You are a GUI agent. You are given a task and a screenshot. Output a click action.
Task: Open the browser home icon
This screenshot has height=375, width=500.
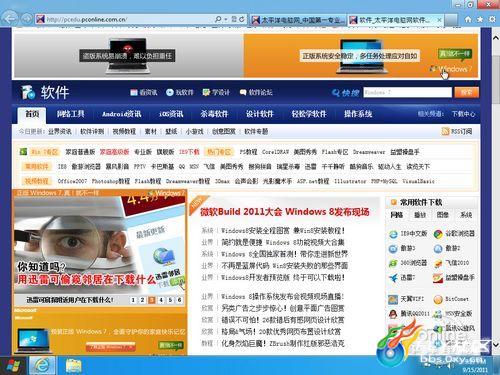(x=468, y=19)
